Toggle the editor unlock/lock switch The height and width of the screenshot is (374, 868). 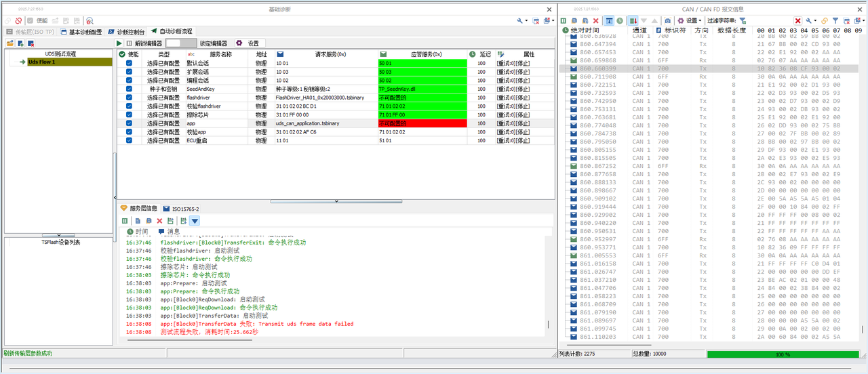180,43
